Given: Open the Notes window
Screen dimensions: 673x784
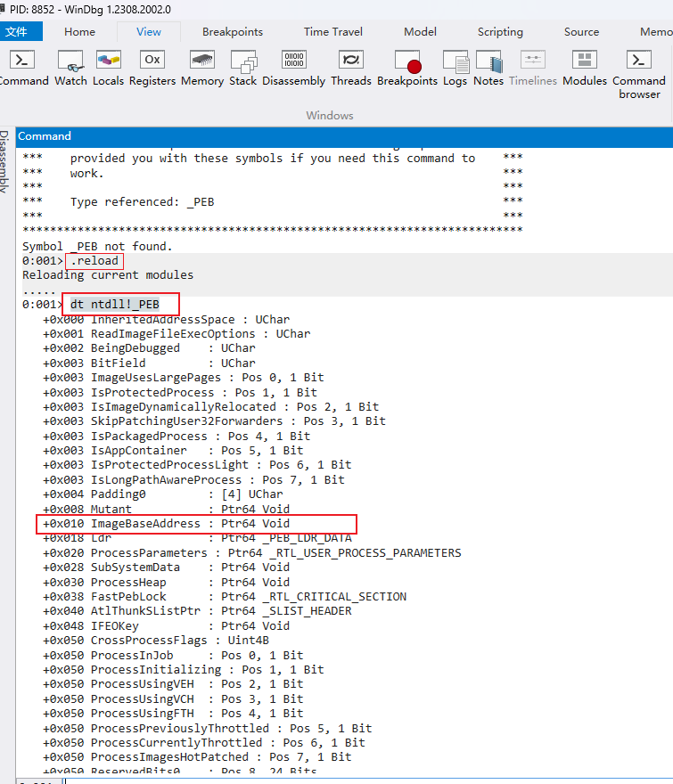Looking at the screenshot, I should tap(488, 68).
